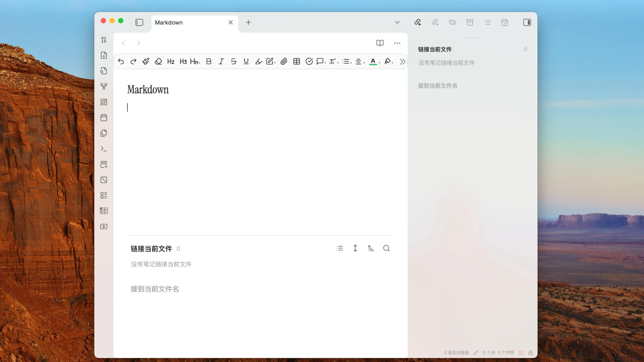
Task: Select the format painter brush icon
Action: pos(146,61)
